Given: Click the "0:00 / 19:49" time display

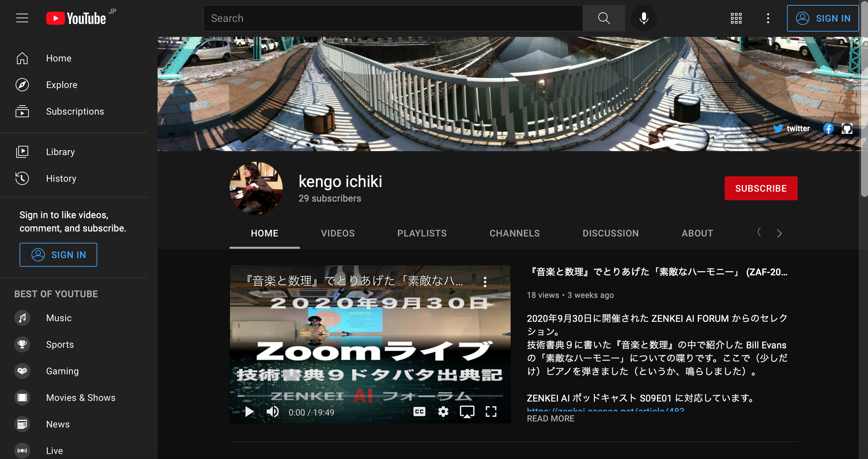Looking at the screenshot, I should click(x=311, y=412).
